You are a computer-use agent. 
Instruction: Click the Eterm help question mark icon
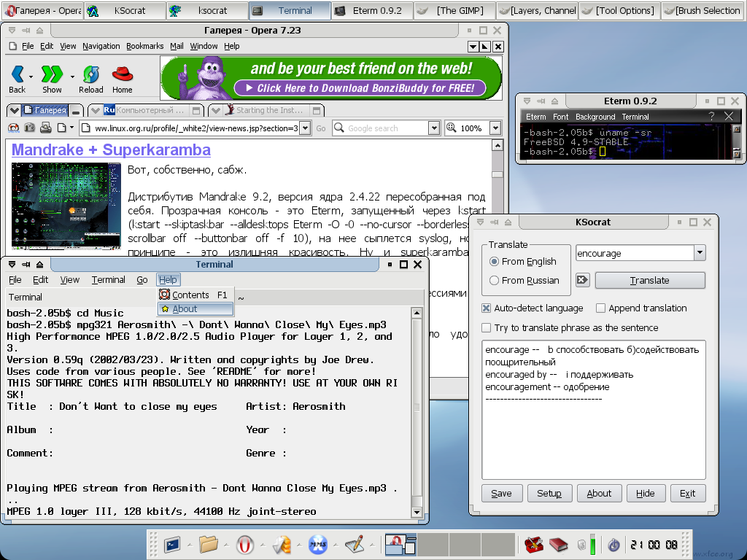[711, 116]
